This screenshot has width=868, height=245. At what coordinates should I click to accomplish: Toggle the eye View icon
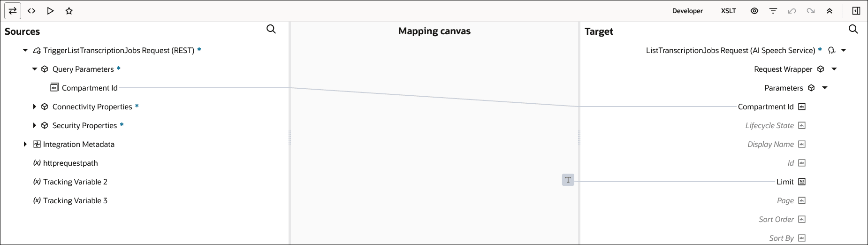pyautogui.click(x=754, y=11)
